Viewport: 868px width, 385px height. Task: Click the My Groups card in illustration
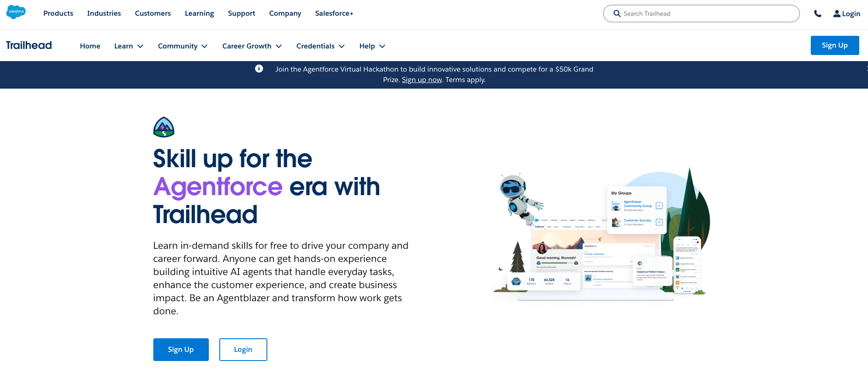pos(637,210)
